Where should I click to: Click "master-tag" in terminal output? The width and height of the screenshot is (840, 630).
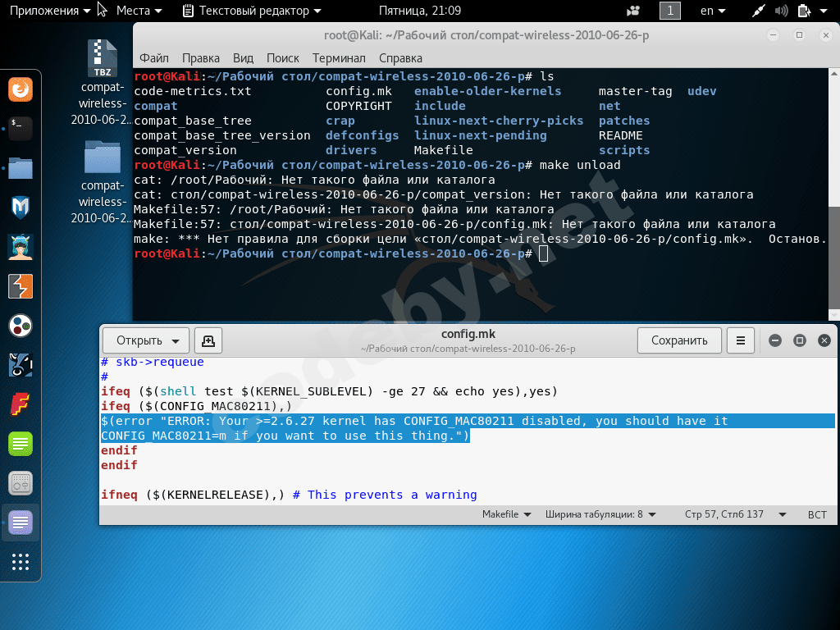(636, 91)
